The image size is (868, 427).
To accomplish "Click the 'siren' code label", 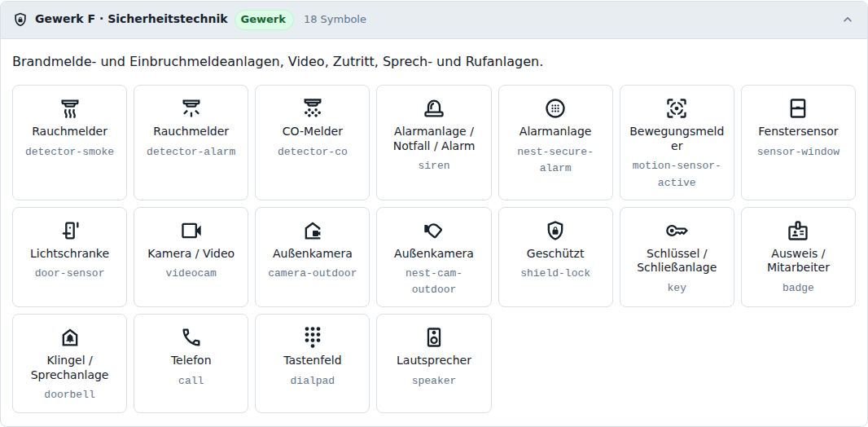I will (x=434, y=165).
